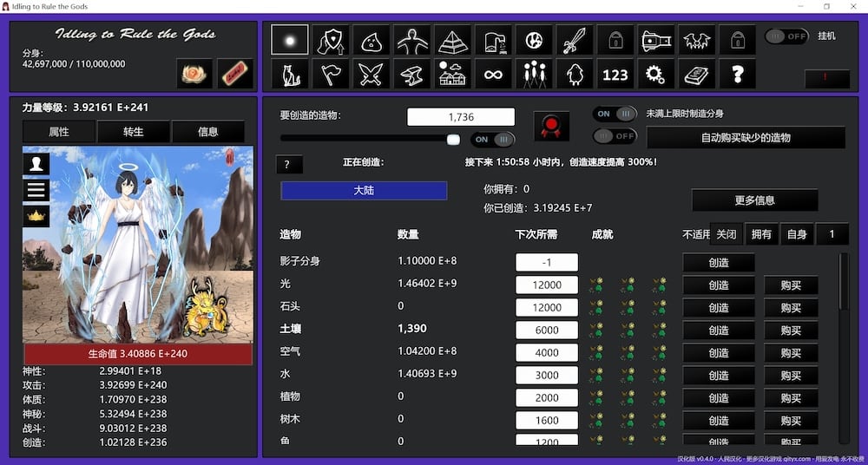This screenshot has height=465, width=868.
Task: Click the red 生命值 health bar
Action: tap(138, 354)
